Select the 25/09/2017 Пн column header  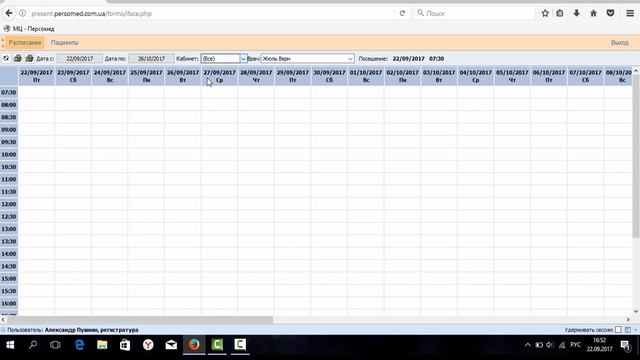pos(146,76)
